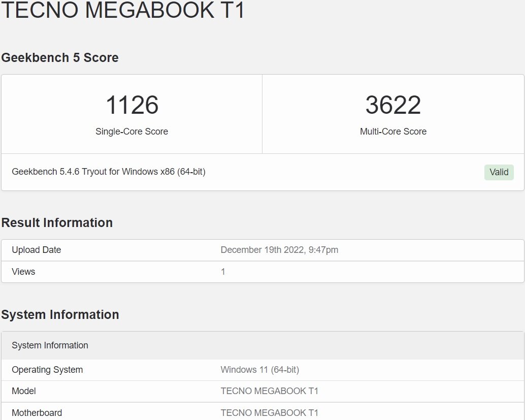The height and width of the screenshot is (420, 525).
Task: Click the December 19th 2022, 9:47pm value
Action: click(279, 250)
